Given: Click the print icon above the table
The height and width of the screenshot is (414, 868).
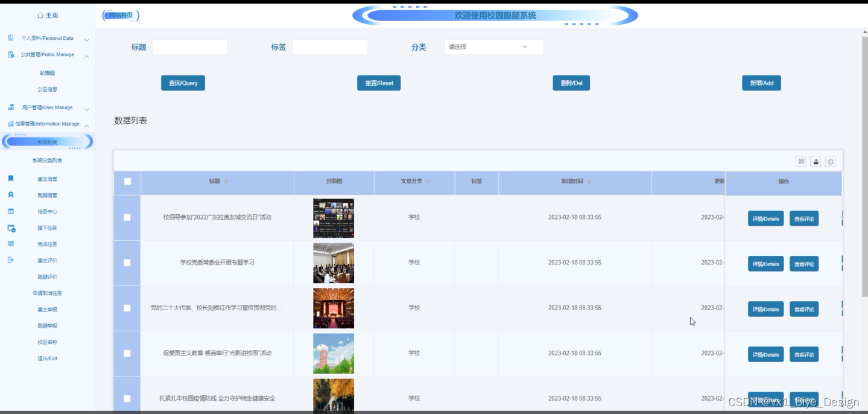Looking at the screenshot, I should click(831, 161).
